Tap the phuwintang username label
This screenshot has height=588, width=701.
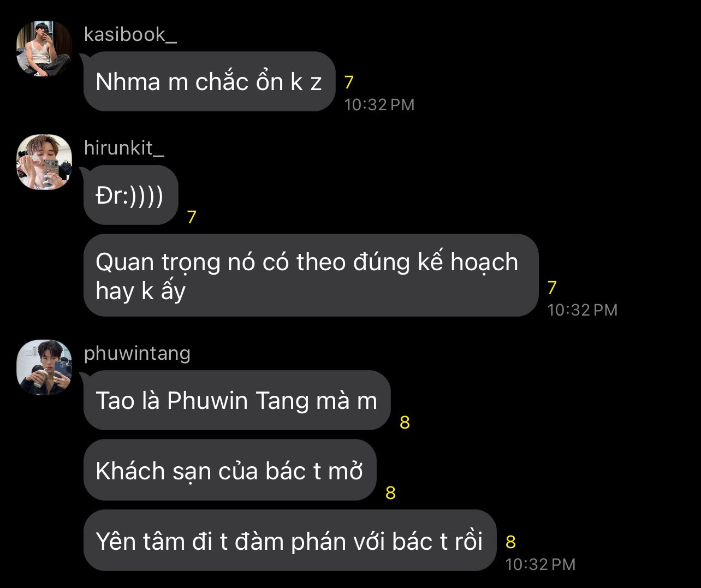coord(137,353)
